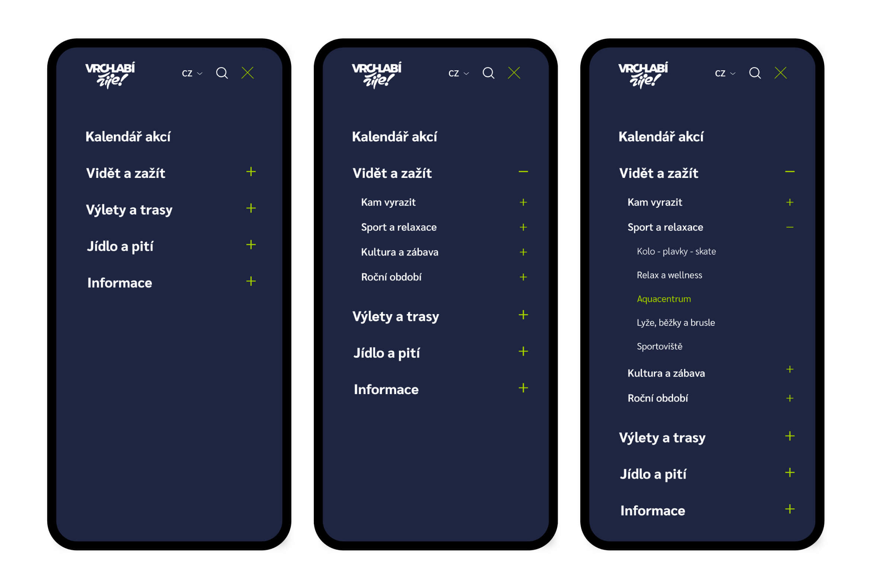Select Kolo - plavky - skate tree item
The width and height of the screenshot is (871, 588).
(676, 251)
